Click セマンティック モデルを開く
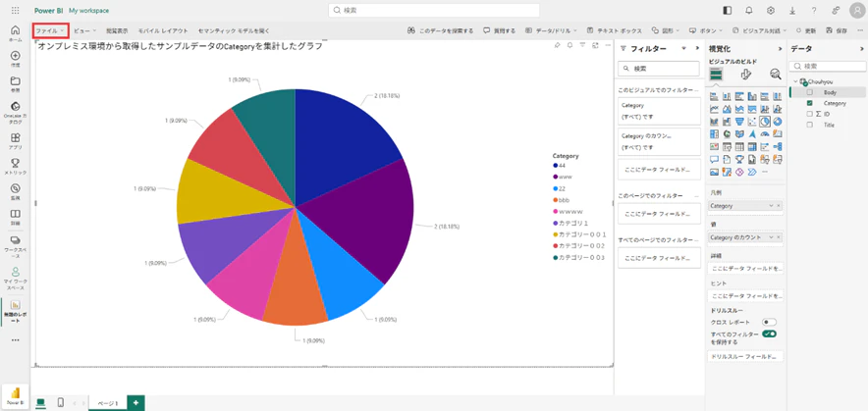This screenshot has width=868, height=411. tap(234, 31)
